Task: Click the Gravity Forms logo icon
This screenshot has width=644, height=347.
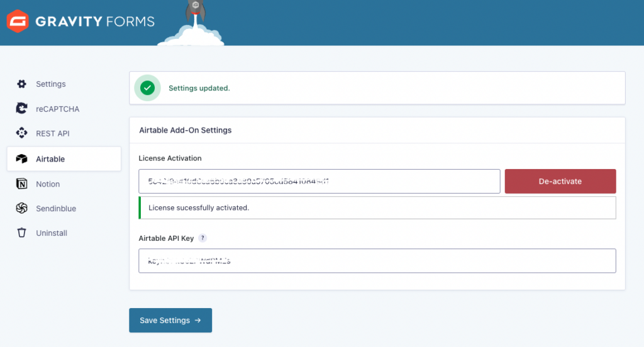Action: pos(18,21)
